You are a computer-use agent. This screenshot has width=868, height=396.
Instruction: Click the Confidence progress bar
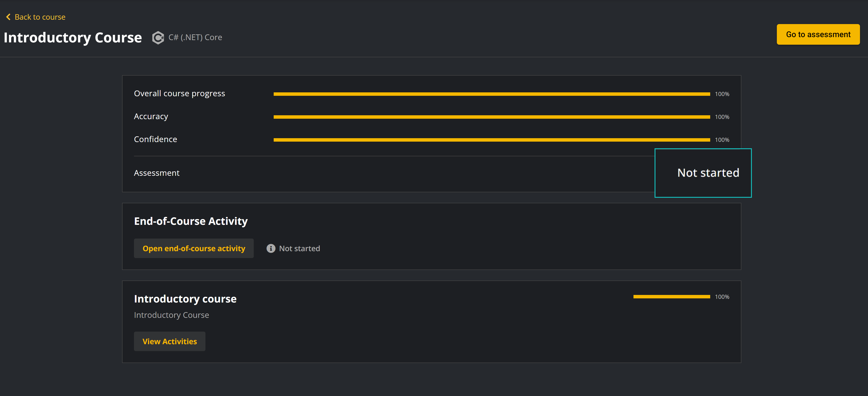(492, 140)
